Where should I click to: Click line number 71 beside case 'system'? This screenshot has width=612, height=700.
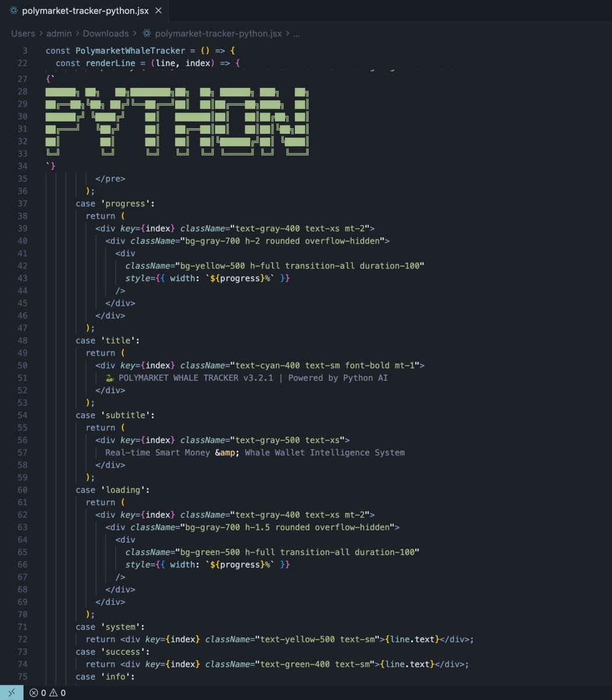22,627
